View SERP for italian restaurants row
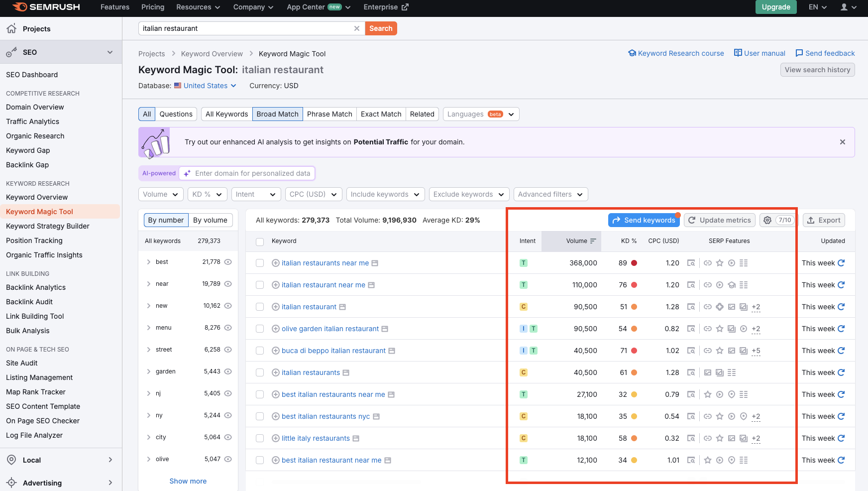The image size is (868, 491). point(691,372)
